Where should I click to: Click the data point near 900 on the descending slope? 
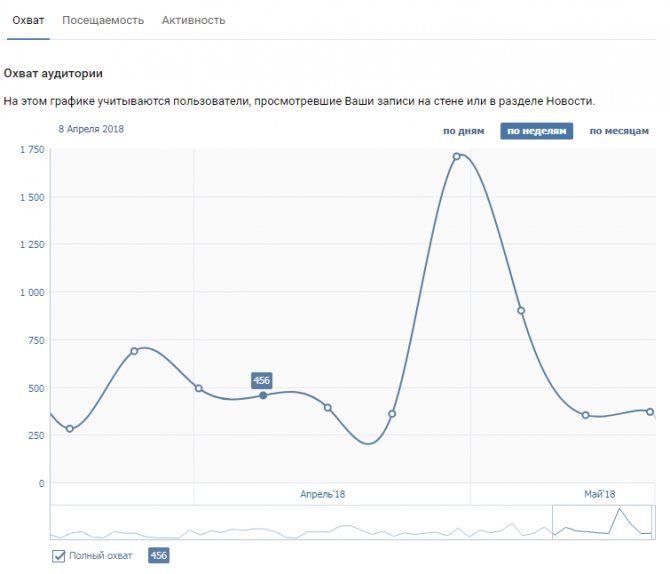(521, 311)
